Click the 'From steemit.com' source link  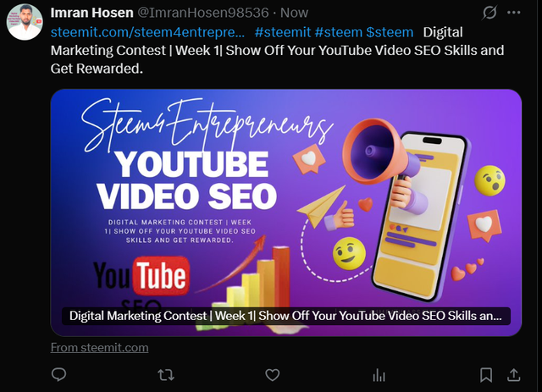pyautogui.click(x=100, y=347)
